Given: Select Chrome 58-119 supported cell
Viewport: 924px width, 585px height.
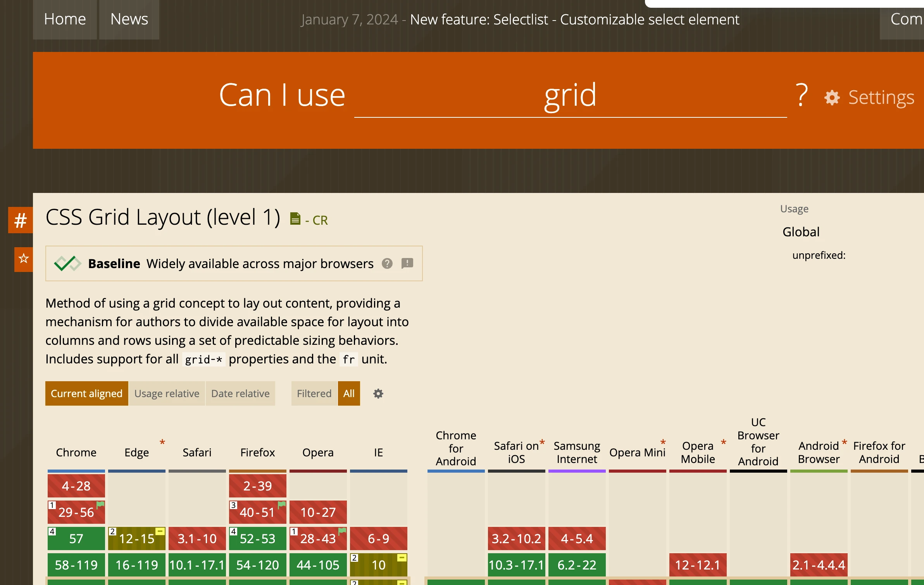Looking at the screenshot, I should 76,565.
